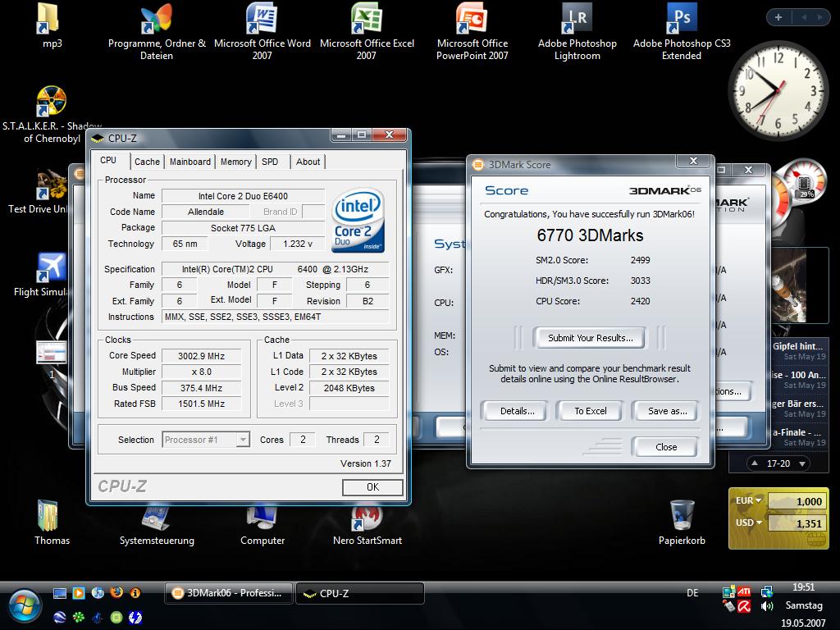The width and height of the screenshot is (840, 630).
Task: Switch to the Cache tab in CPU-Z
Action: coord(147,162)
